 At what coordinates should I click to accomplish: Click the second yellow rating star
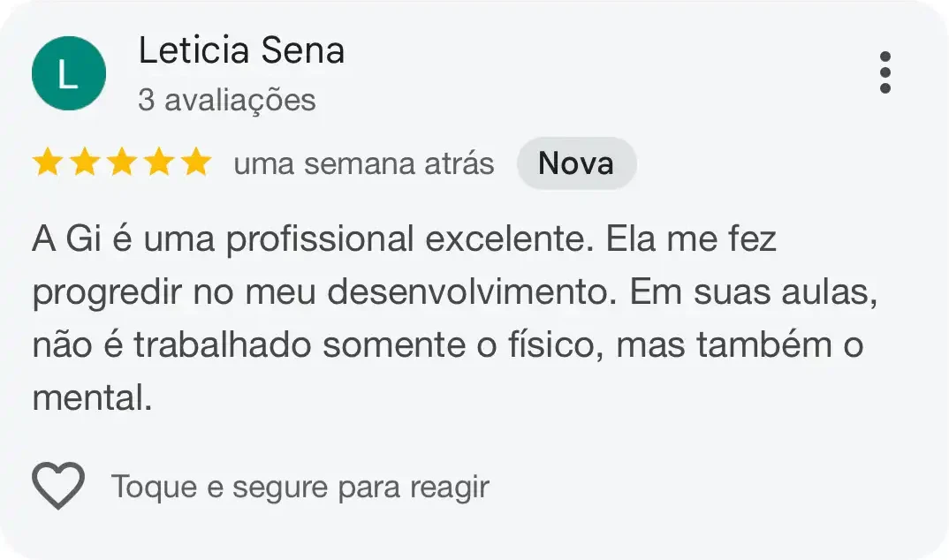(84, 163)
